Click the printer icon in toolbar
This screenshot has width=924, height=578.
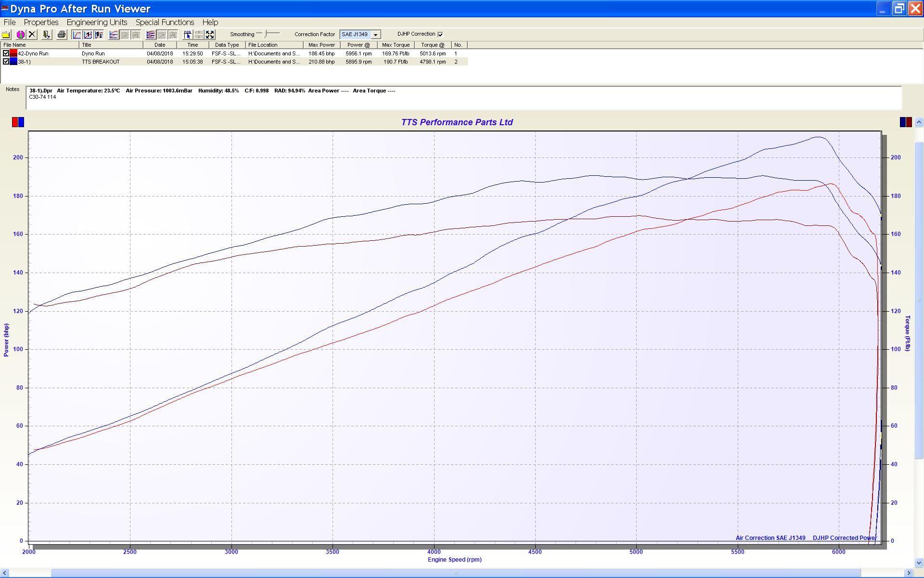coord(61,35)
